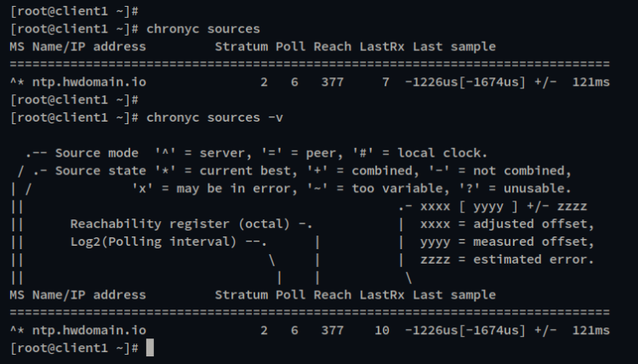Click 'LastRx' in the first header row
This screenshot has height=364, width=638.
pyautogui.click(x=382, y=47)
